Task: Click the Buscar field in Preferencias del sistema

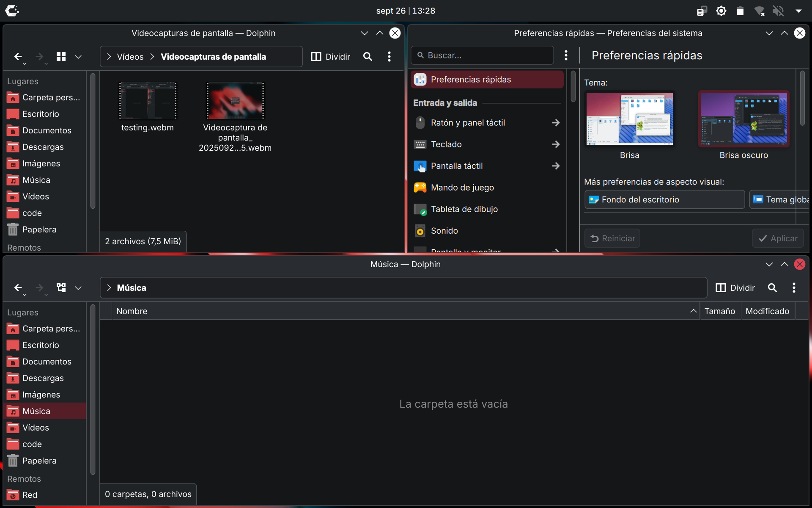Action: pyautogui.click(x=482, y=55)
